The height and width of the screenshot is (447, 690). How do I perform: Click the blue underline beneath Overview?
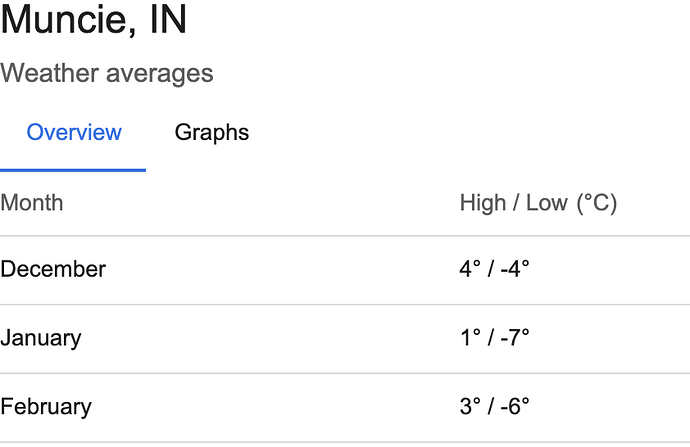click(73, 170)
